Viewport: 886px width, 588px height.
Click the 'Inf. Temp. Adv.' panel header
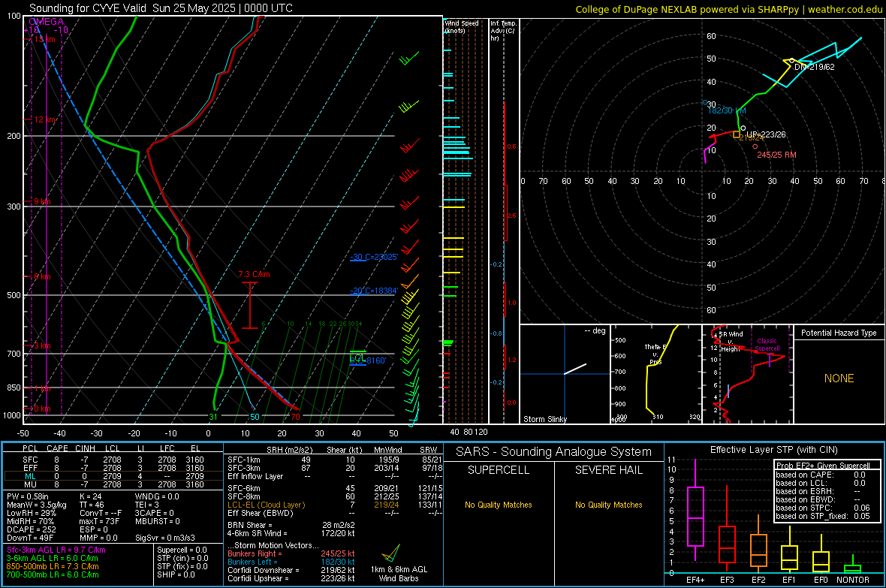[503, 31]
